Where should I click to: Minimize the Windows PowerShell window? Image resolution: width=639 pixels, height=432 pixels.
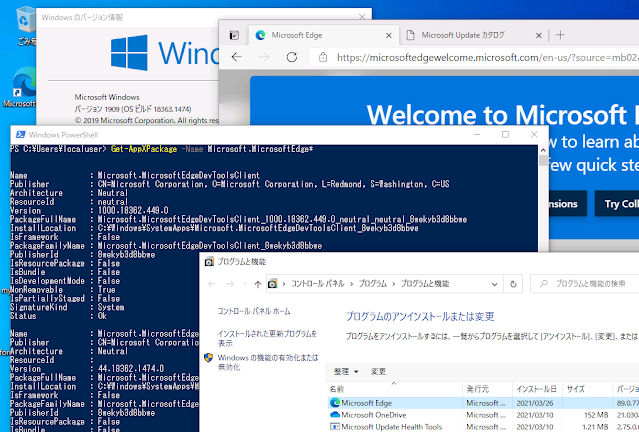coord(477,134)
